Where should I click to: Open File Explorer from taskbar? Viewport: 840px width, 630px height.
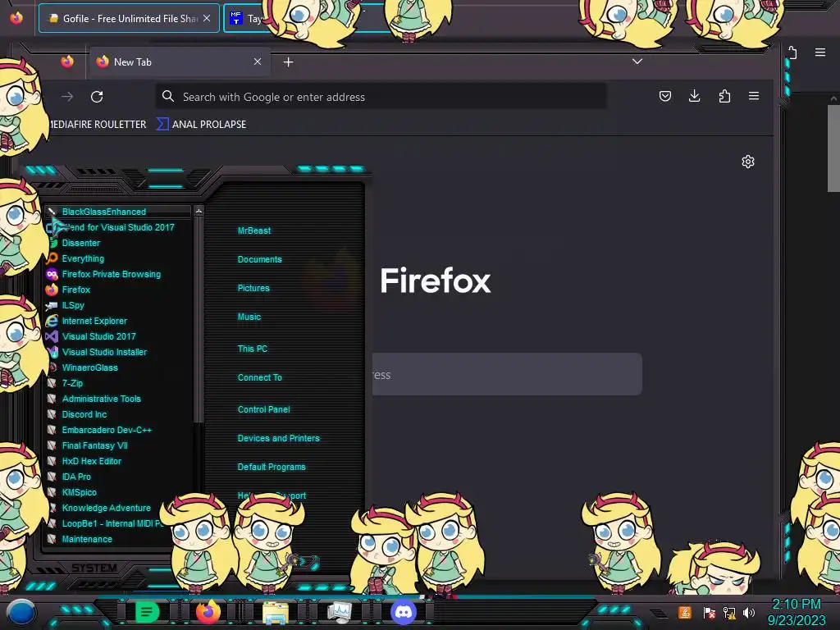(x=276, y=612)
